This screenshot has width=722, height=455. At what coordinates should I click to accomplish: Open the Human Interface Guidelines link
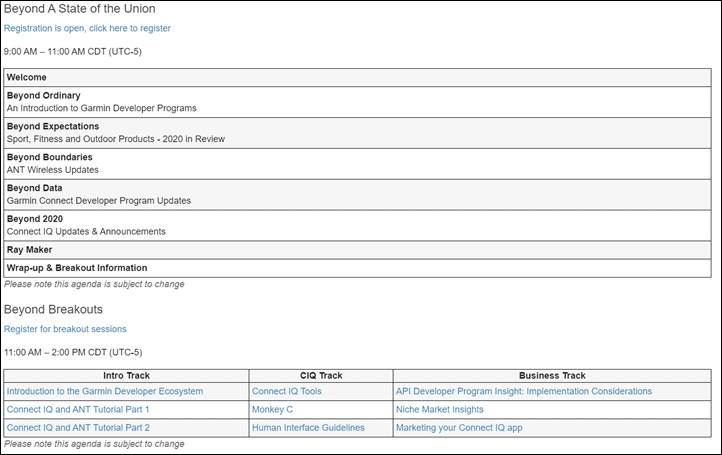coord(308,428)
